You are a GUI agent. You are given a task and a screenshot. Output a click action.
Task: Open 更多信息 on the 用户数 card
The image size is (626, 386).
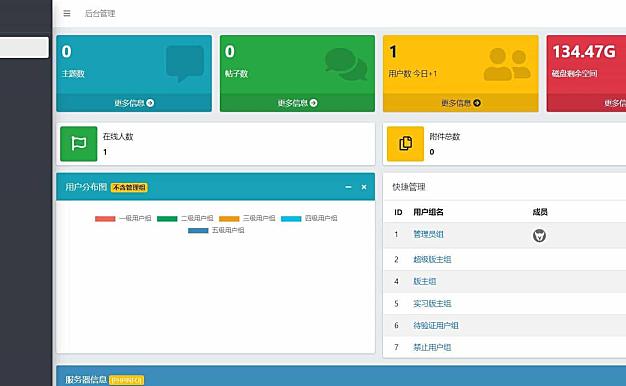click(461, 103)
